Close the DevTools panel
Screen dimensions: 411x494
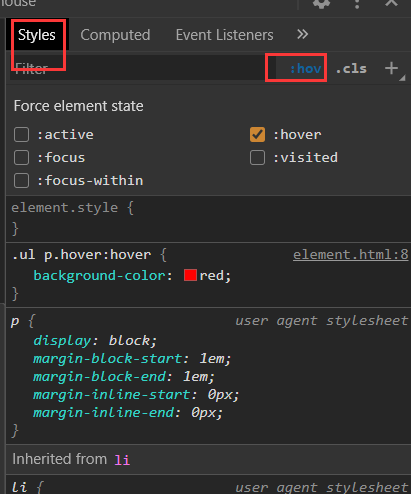click(x=391, y=3)
